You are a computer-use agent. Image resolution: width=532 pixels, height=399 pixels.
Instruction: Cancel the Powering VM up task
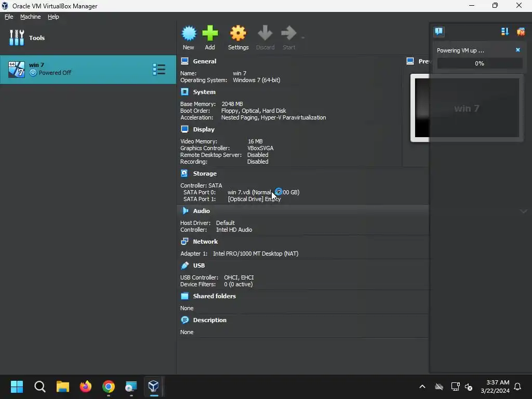click(x=518, y=50)
